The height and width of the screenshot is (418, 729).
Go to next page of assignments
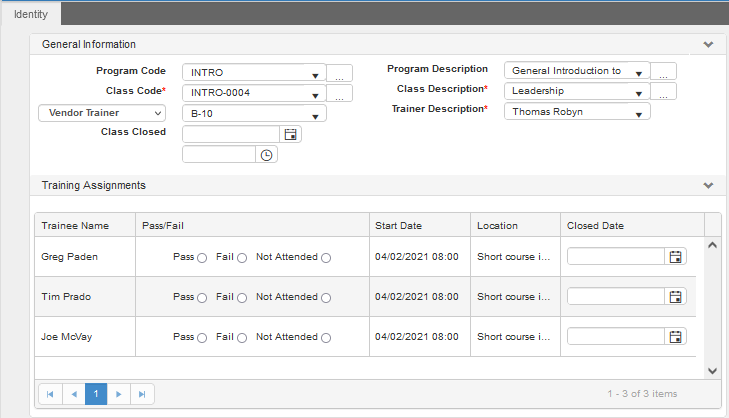(x=119, y=394)
